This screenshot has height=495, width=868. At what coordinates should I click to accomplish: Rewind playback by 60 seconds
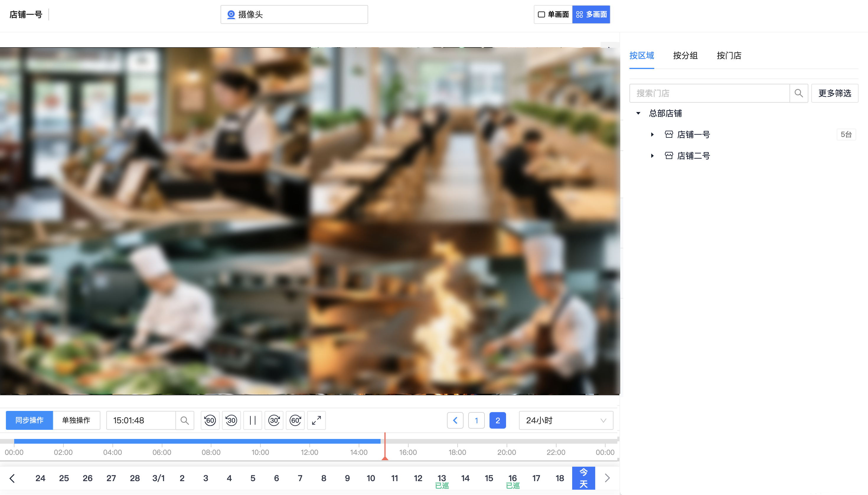210,420
